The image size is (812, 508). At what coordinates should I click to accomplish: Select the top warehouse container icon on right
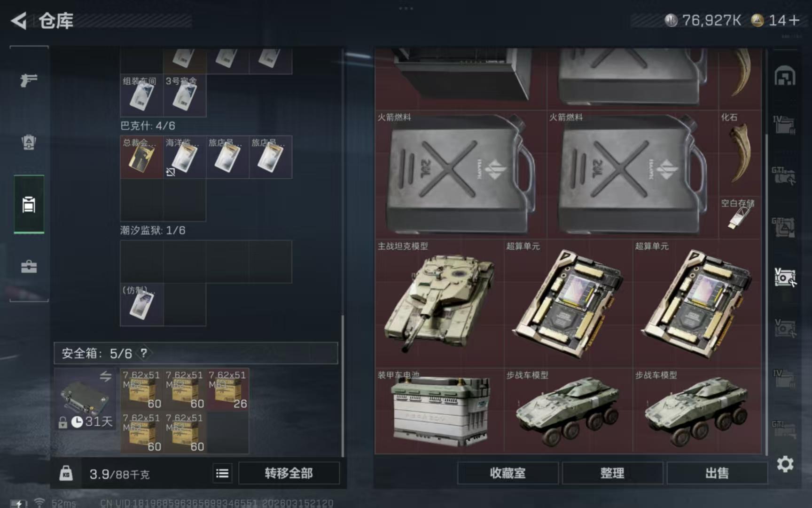pos(785,76)
